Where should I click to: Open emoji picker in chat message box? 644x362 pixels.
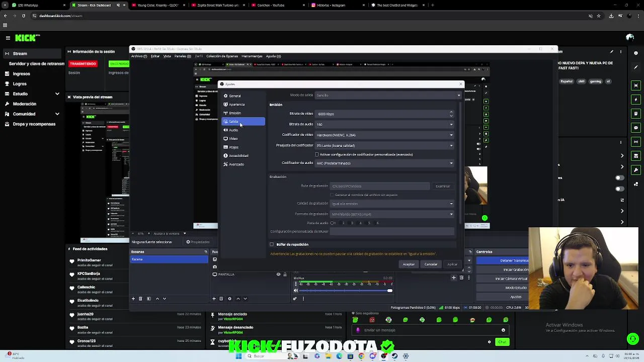[x=503, y=330]
